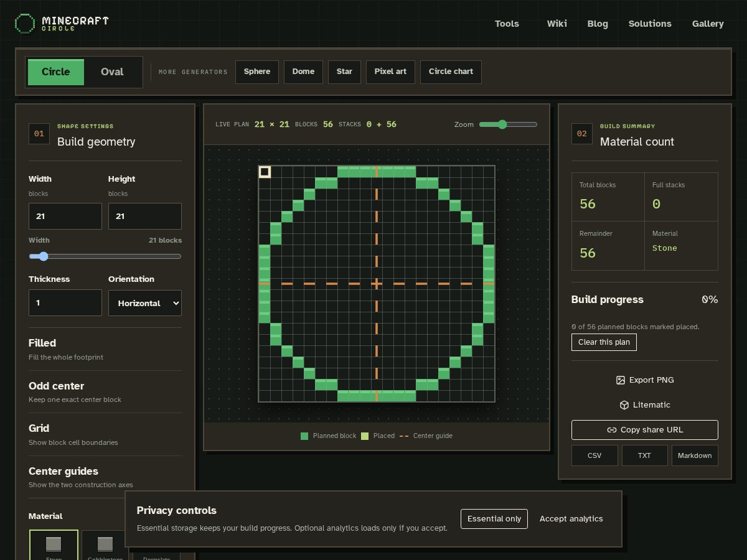Click the Placed legend swatch

365,436
